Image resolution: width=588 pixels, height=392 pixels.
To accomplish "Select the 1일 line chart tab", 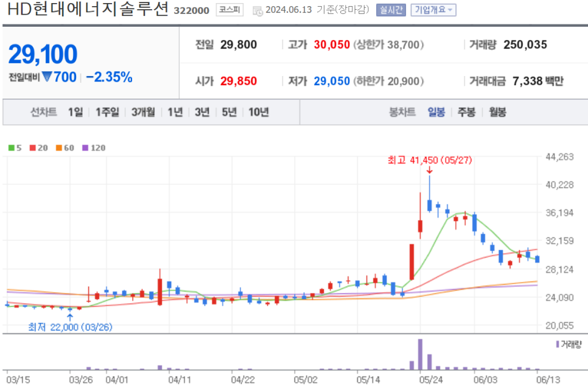I will point(75,112).
